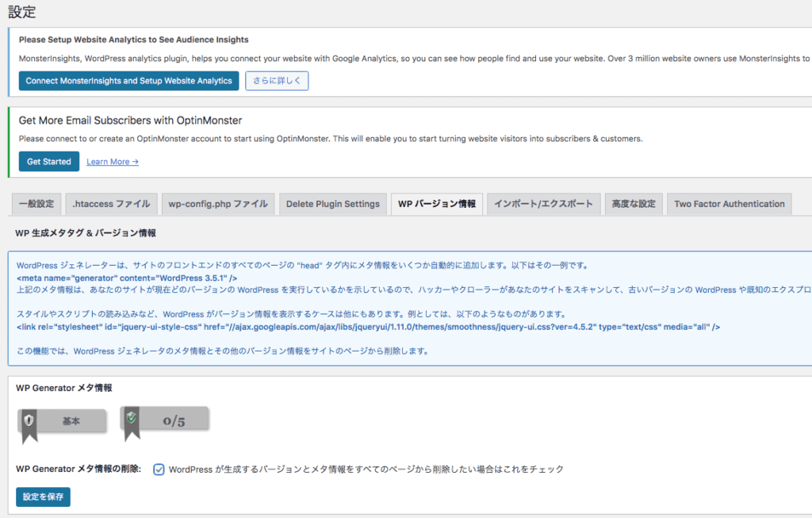The height and width of the screenshot is (518, 812).
Task: Open the インポート/エクスポート tab
Action: pos(544,204)
